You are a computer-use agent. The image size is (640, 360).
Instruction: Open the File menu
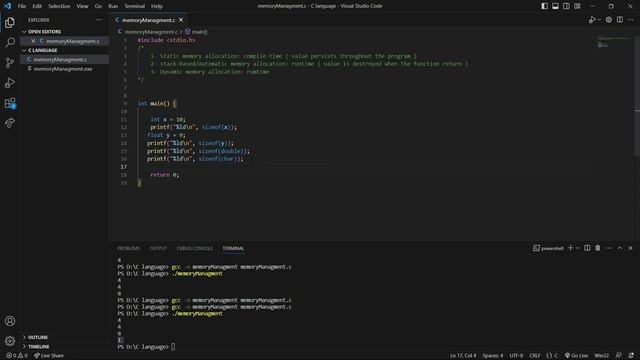(22, 6)
